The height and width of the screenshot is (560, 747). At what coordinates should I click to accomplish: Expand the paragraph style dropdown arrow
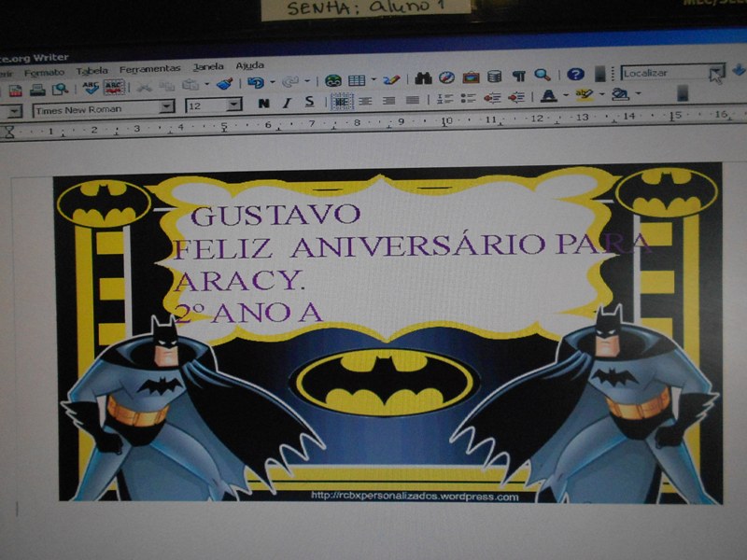click(x=15, y=111)
